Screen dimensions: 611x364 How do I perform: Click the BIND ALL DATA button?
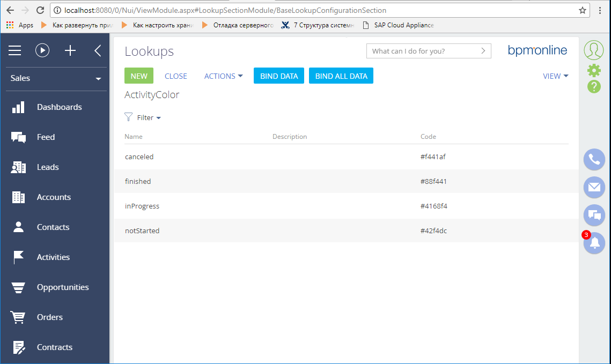coord(341,76)
